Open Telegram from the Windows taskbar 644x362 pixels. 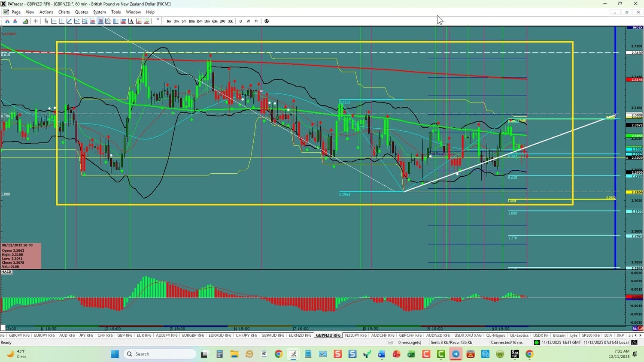point(456,354)
